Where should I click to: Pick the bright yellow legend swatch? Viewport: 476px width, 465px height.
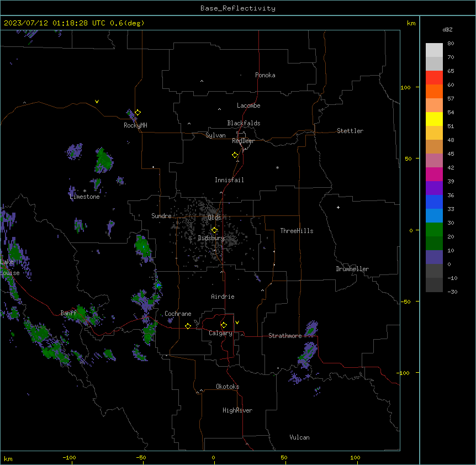434,119
